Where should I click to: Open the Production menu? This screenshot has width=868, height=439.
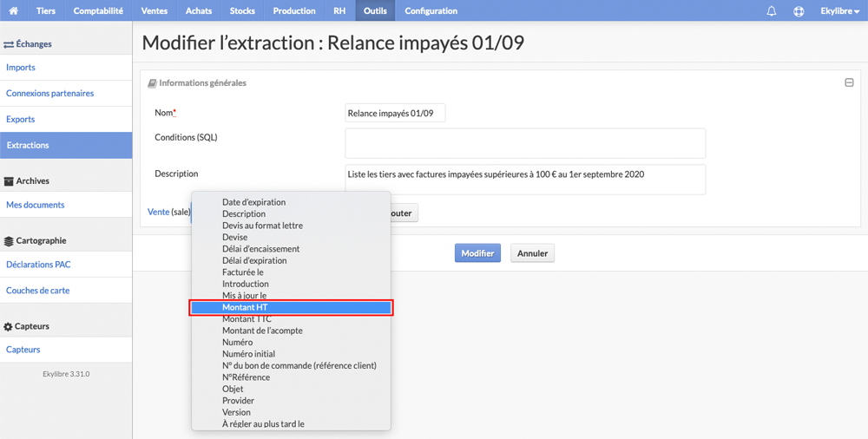(294, 10)
